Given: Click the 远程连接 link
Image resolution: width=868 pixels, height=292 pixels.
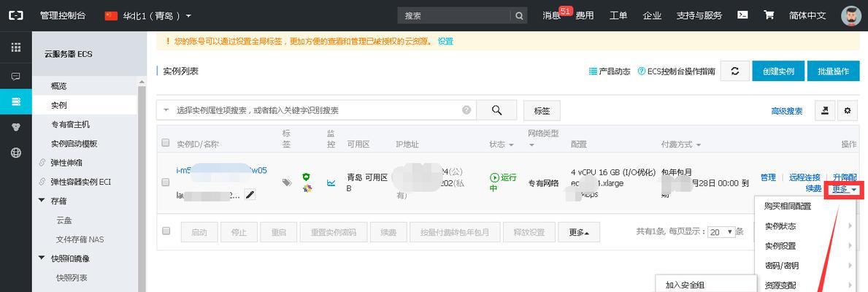Looking at the screenshot, I should click(x=805, y=177).
